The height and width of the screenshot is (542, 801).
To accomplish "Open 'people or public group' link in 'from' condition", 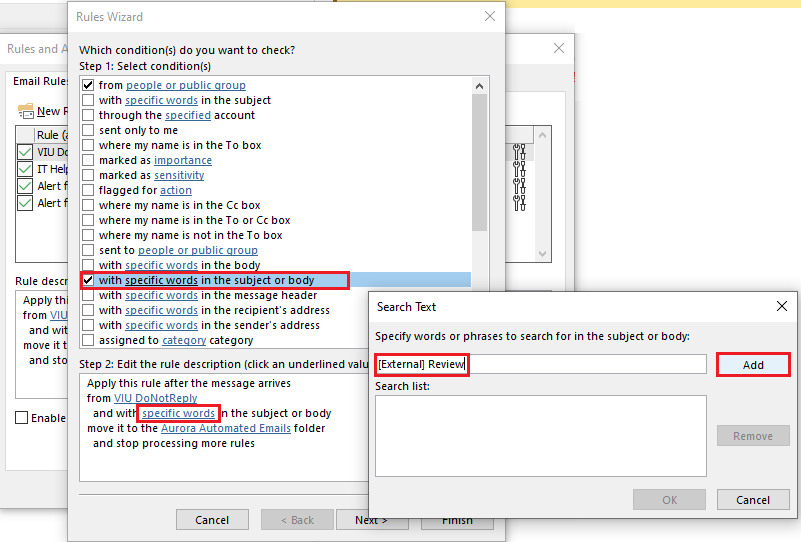I will [186, 85].
